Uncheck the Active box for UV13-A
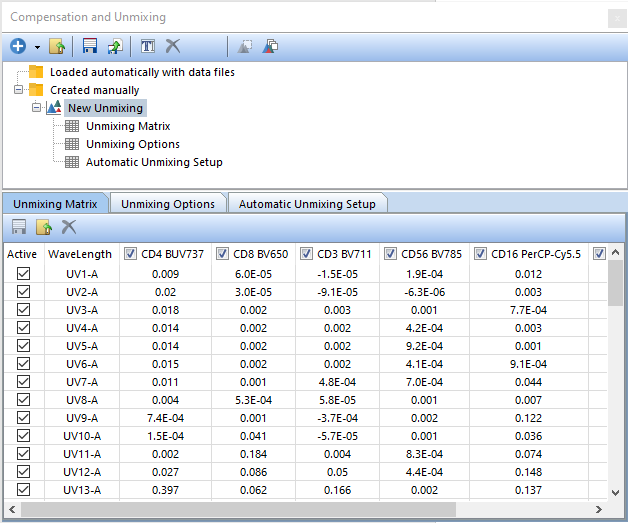628x523 pixels. (x=24, y=490)
